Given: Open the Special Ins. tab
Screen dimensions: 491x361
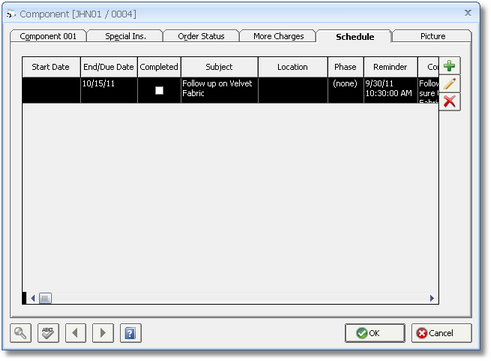Looking at the screenshot, I should click(125, 36).
